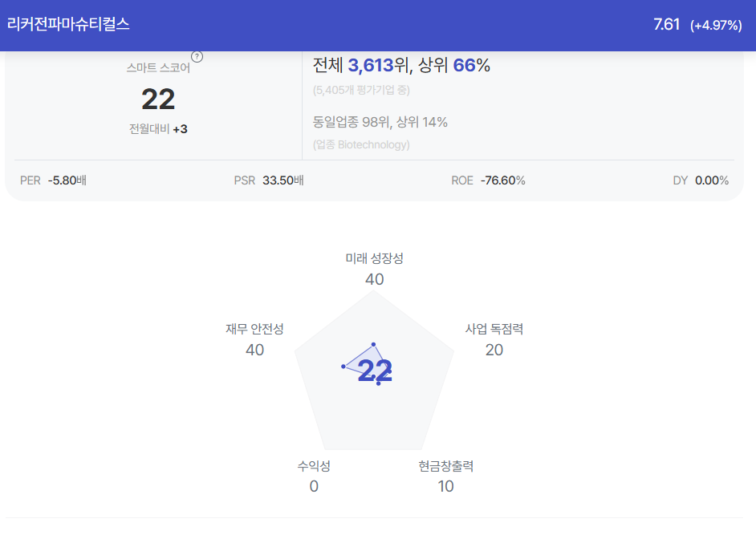Screen dimensions: 756x535
Task: Click the large smart score 22 value
Action: [158, 99]
